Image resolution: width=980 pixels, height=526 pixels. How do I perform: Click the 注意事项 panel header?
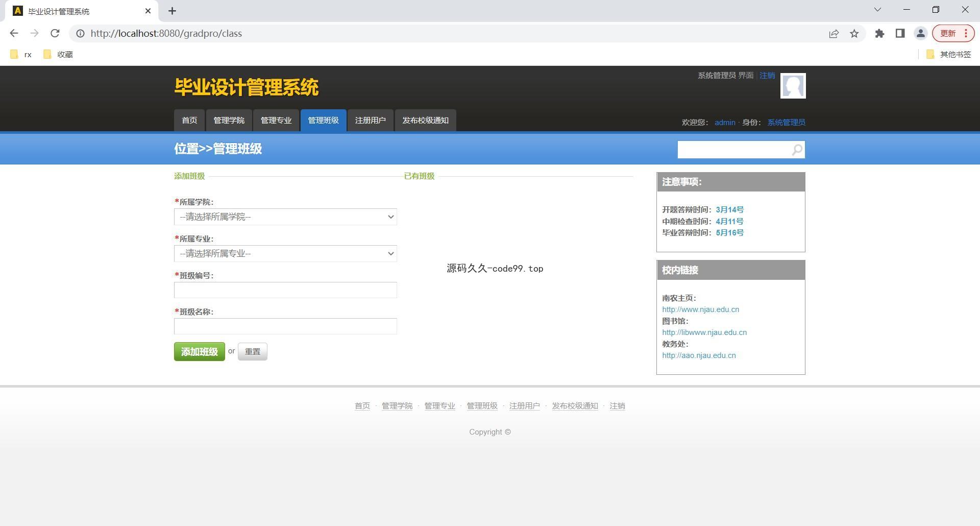click(x=730, y=182)
